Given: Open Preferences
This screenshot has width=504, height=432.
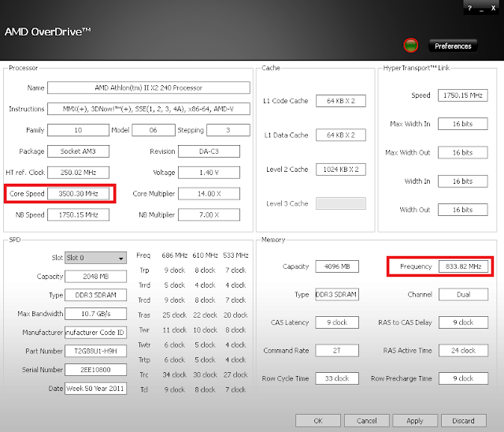Looking at the screenshot, I should coord(453,46).
